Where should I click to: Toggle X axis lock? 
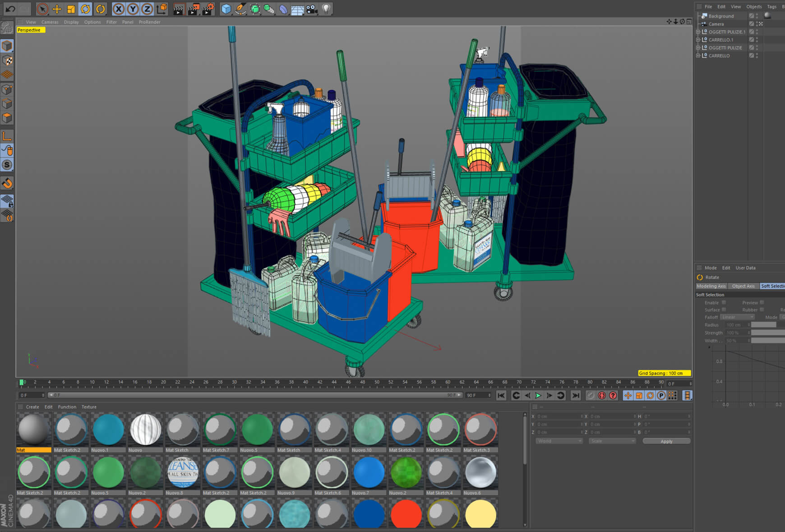click(118, 9)
